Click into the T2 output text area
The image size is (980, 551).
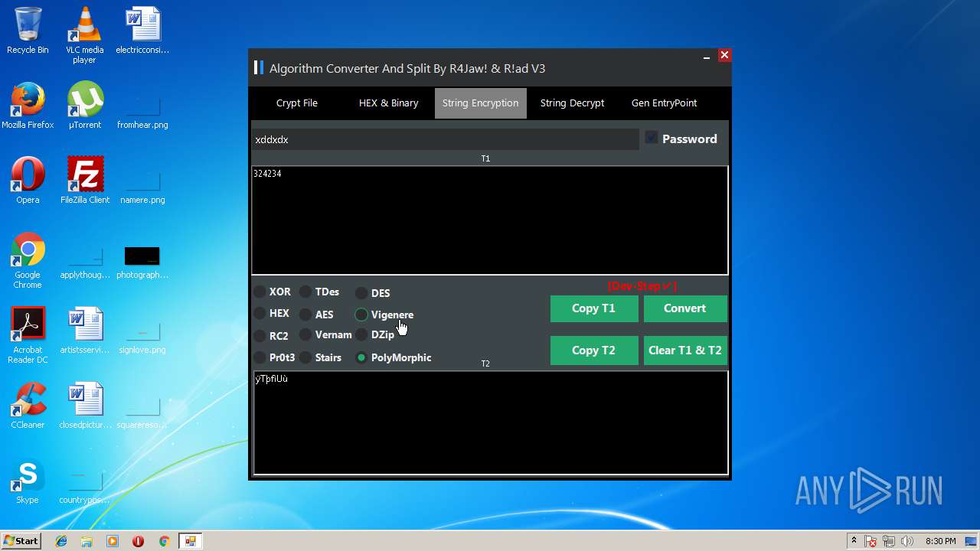pos(490,422)
